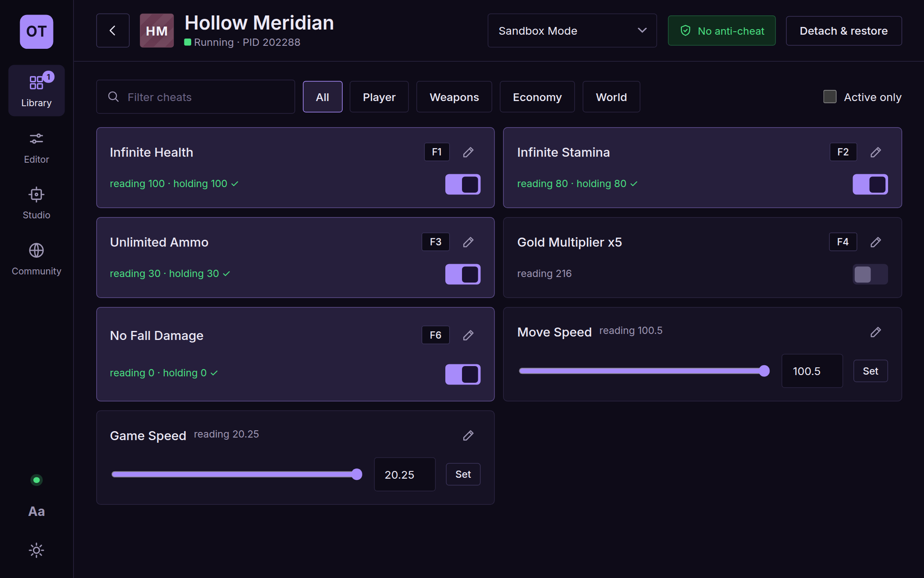Screen dimensions: 924x578
Task: Click the F1 hotkey badge
Action: [x=437, y=152]
